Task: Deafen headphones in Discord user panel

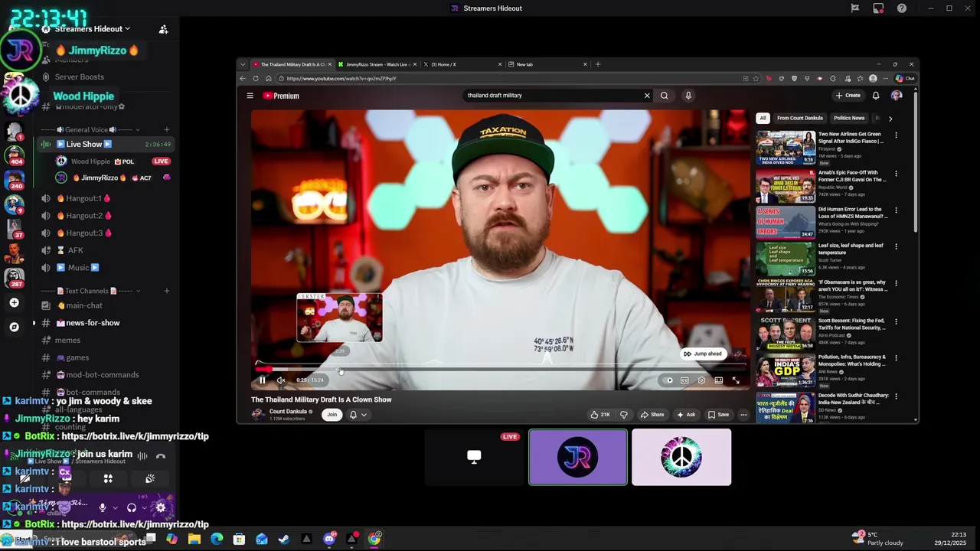Action: click(x=132, y=507)
